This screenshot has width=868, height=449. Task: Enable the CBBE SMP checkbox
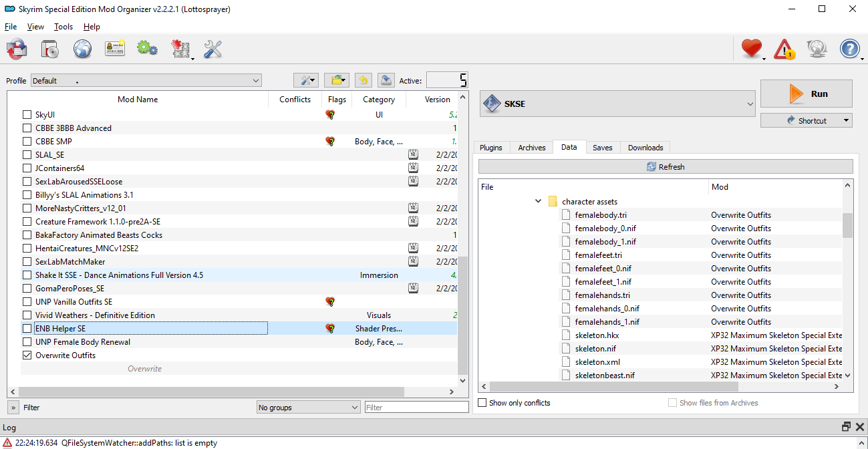pos(27,142)
